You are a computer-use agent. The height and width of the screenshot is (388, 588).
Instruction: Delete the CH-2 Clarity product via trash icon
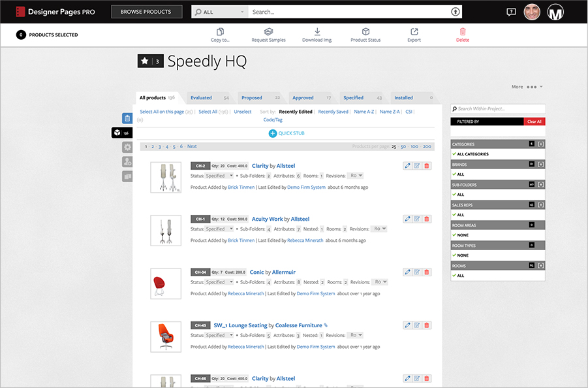pyautogui.click(x=427, y=165)
